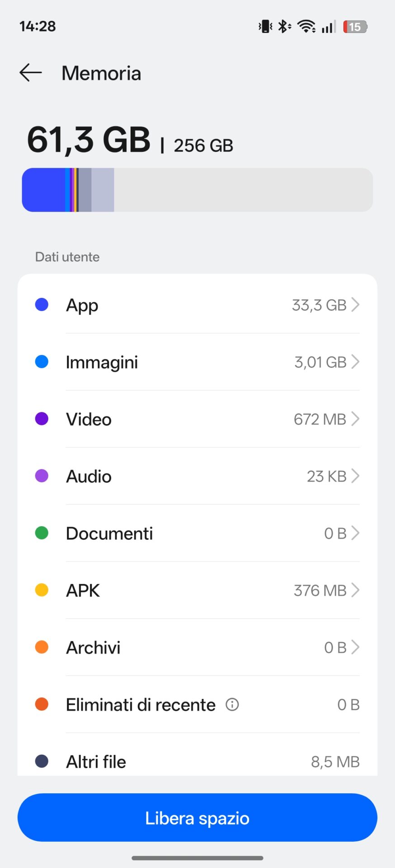The image size is (395, 868).
Task: Tap the mobile signal strength icon
Action: coord(329,27)
